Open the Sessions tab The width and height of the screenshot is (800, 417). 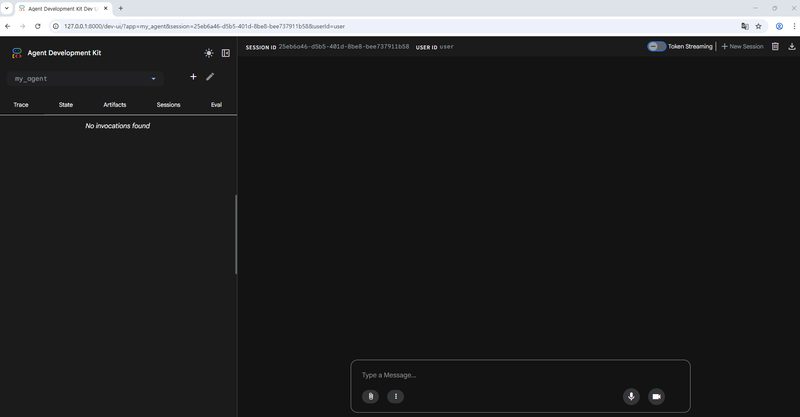[168, 105]
